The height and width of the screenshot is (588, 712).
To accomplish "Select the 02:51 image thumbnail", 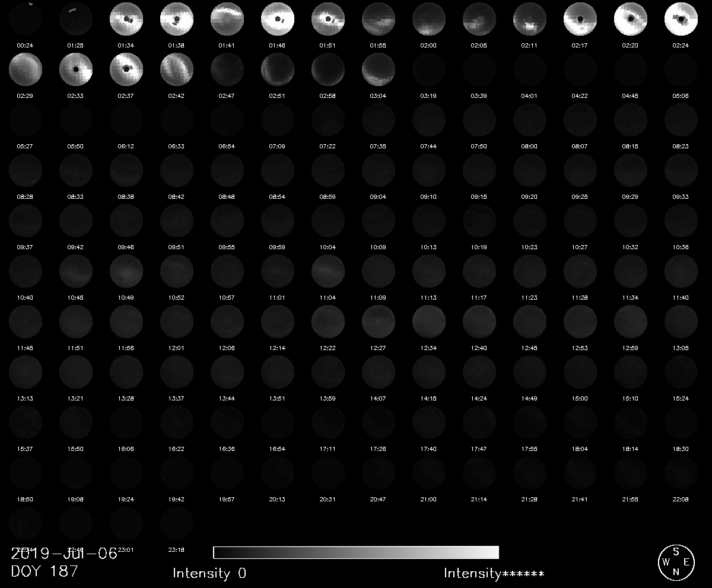I will click(x=278, y=70).
